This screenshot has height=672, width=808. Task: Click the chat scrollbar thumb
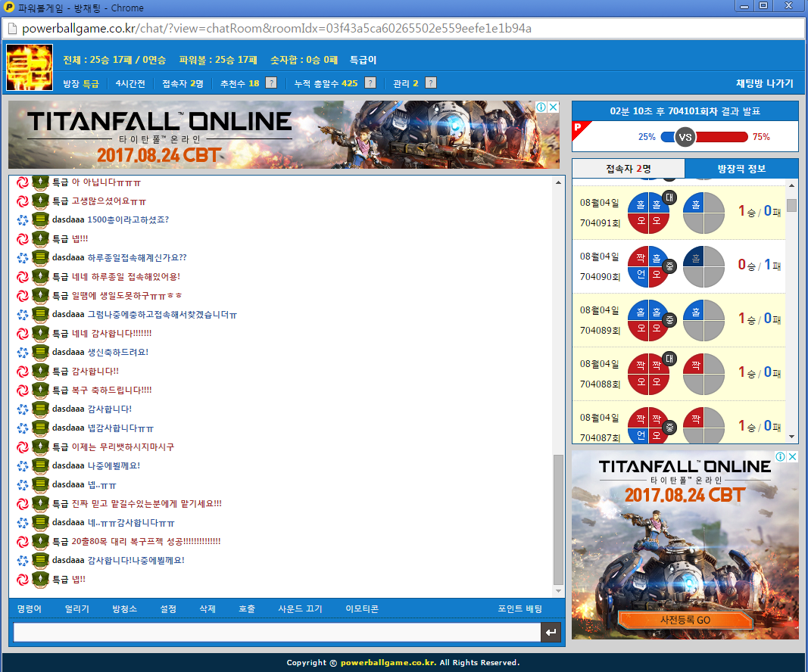(558, 520)
